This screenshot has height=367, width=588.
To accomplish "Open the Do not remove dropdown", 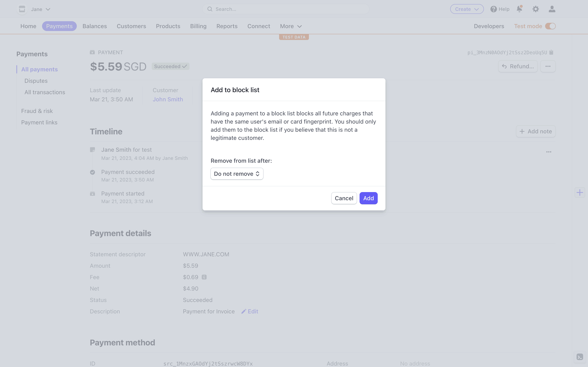I will coord(237,174).
